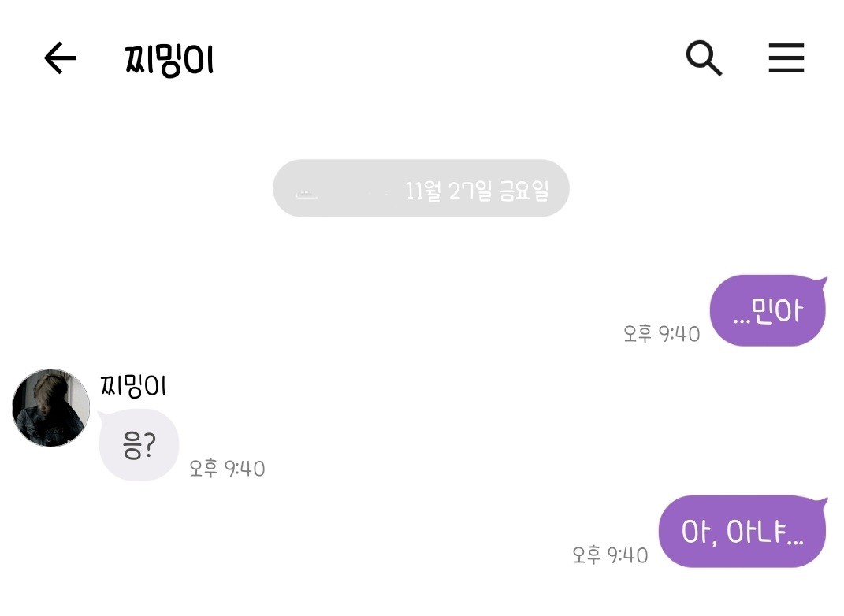Screen dimensions: 844x616
Task: Tap the timestamp beside the "응?" reply
Action: [x=227, y=469]
